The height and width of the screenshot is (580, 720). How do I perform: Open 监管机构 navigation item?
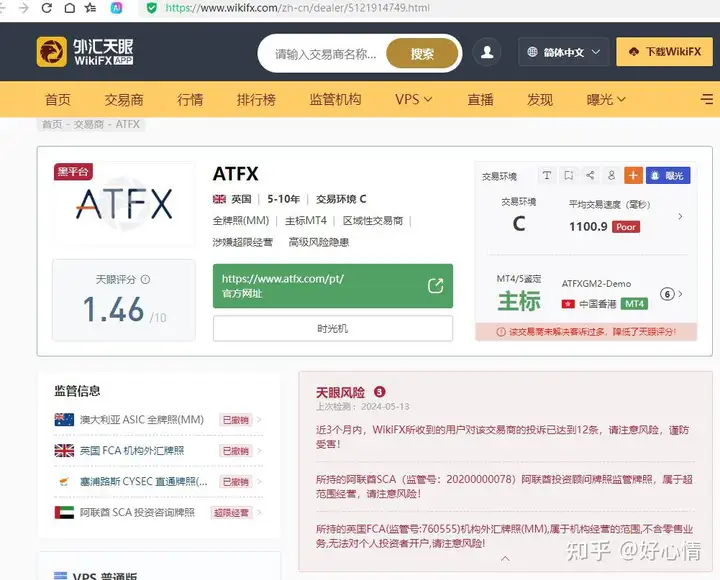335,99
